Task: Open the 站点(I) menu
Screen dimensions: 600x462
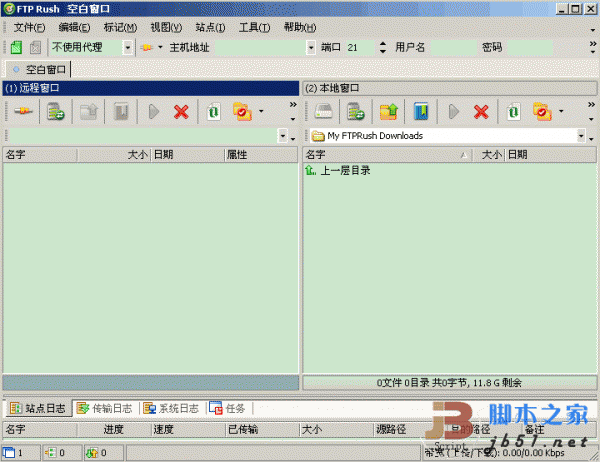Action: tap(210, 28)
